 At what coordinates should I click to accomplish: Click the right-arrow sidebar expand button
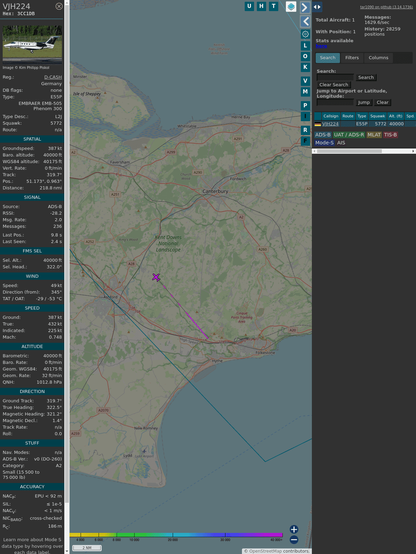pos(305,7)
